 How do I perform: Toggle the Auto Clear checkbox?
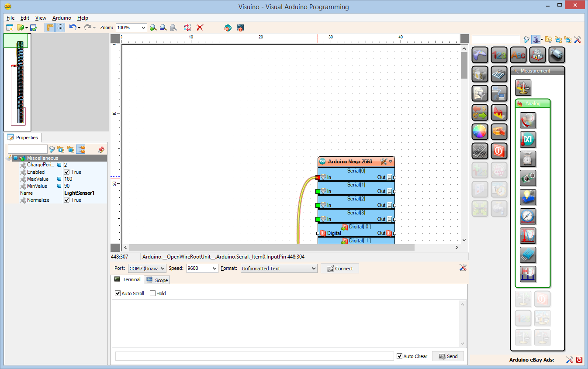(x=399, y=356)
